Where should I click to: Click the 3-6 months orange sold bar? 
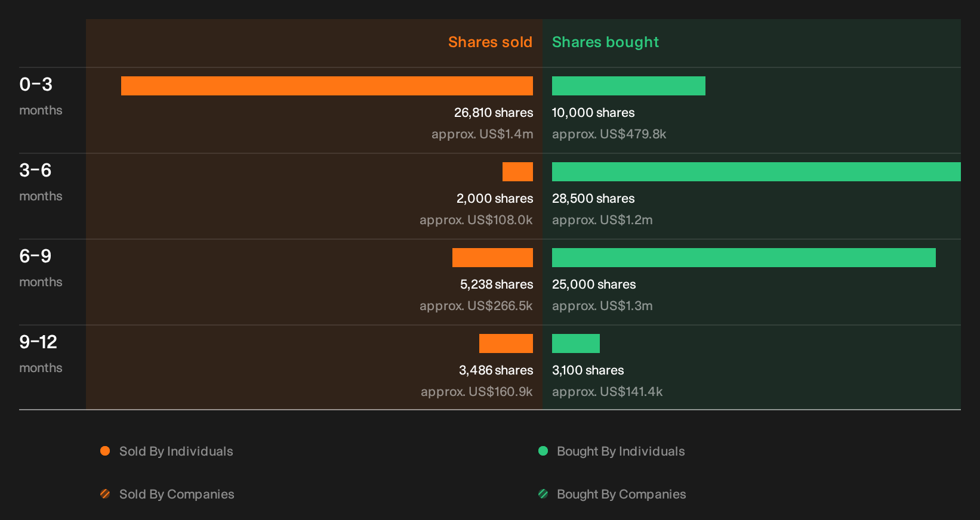(517, 172)
